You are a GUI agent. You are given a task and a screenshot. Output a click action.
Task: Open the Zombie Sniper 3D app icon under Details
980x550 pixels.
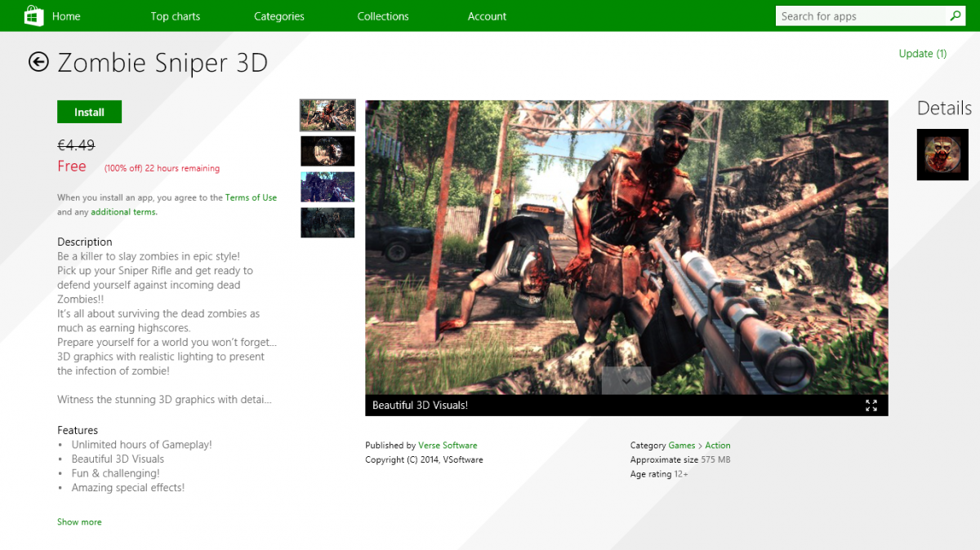942,154
